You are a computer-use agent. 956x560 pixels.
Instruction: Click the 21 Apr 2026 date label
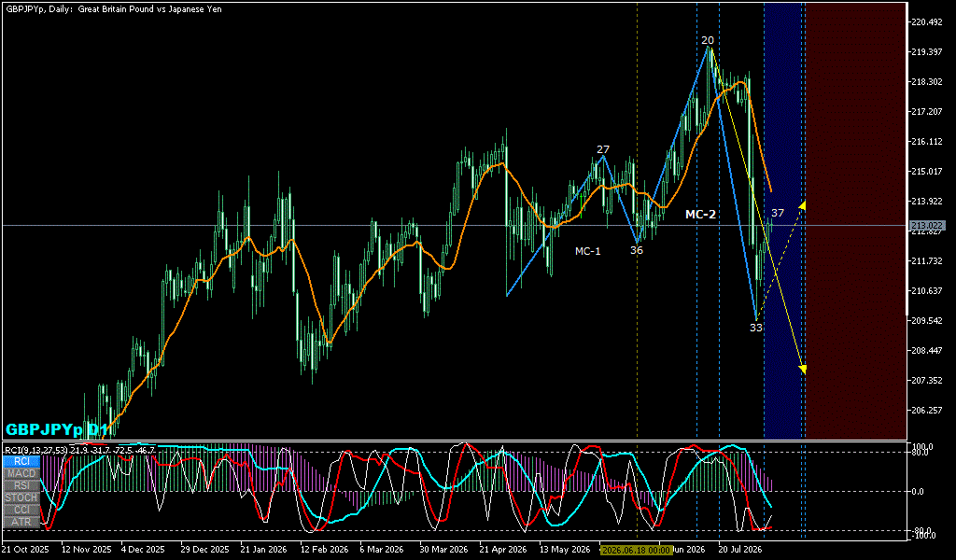pyautogui.click(x=502, y=550)
